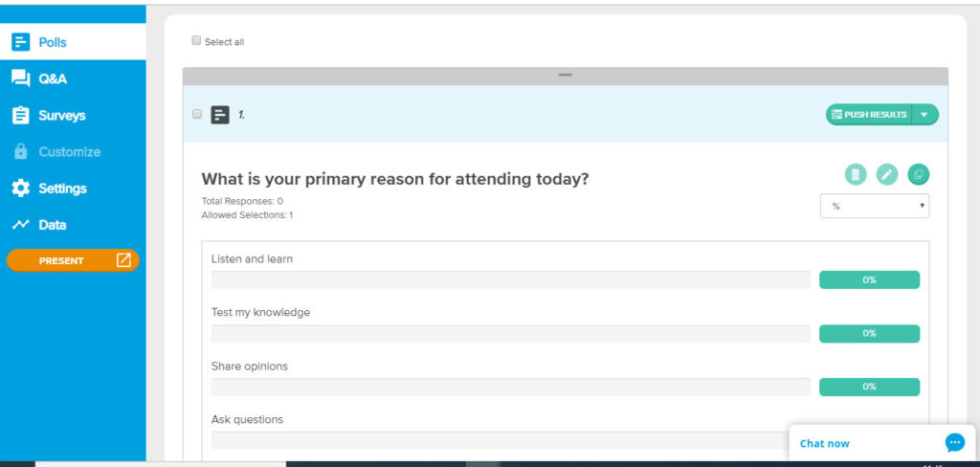
Task: Click the Surveys clipboard icon
Action: [20, 115]
